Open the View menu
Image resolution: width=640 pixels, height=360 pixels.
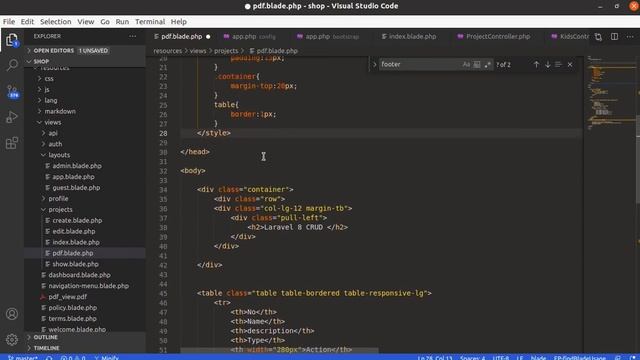86,22
